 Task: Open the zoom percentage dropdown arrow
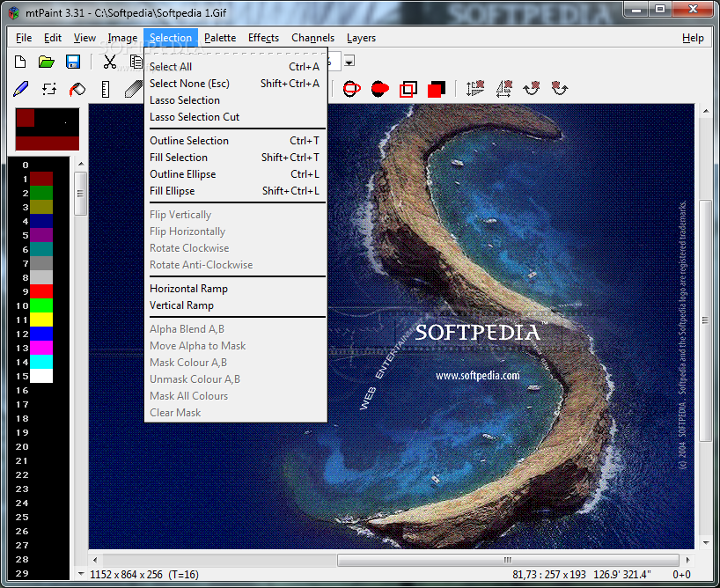point(349,62)
